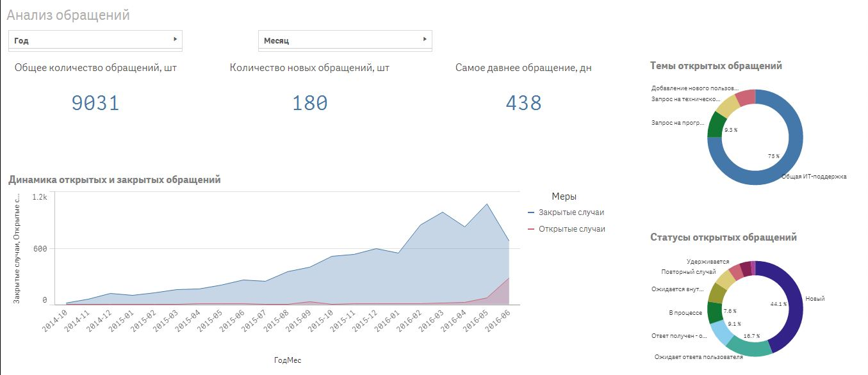Click the 180 new requests KPI

click(309, 103)
